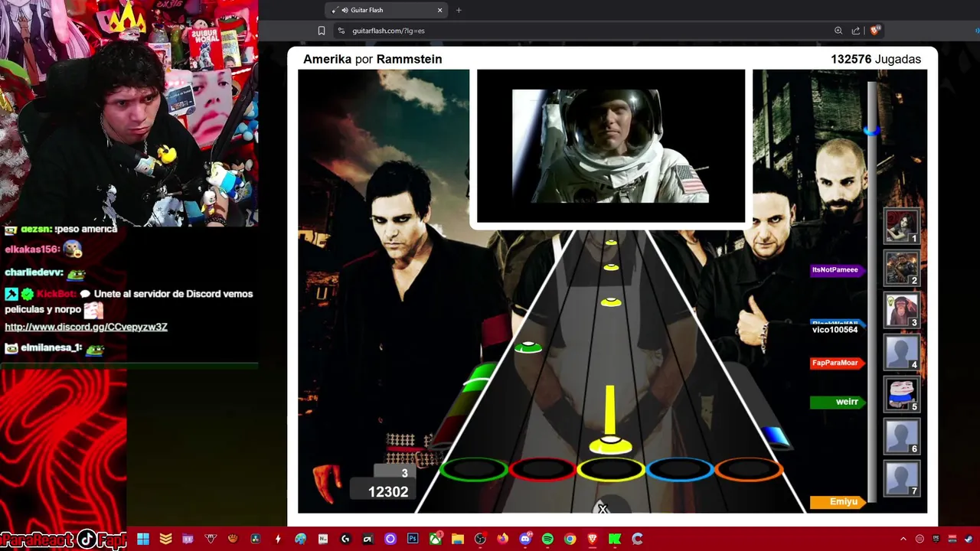The width and height of the screenshot is (980, 551).
Task: Open Discord from the taskbar
Action: pos(525,539)
